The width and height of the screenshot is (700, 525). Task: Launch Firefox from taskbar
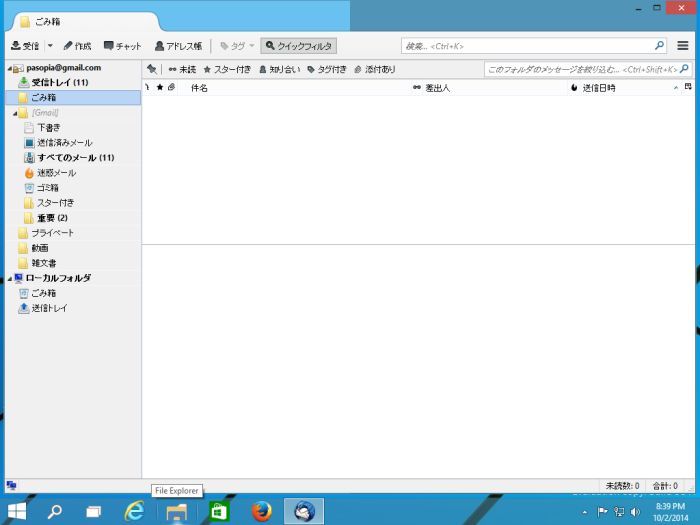click(x=261, y=511)
